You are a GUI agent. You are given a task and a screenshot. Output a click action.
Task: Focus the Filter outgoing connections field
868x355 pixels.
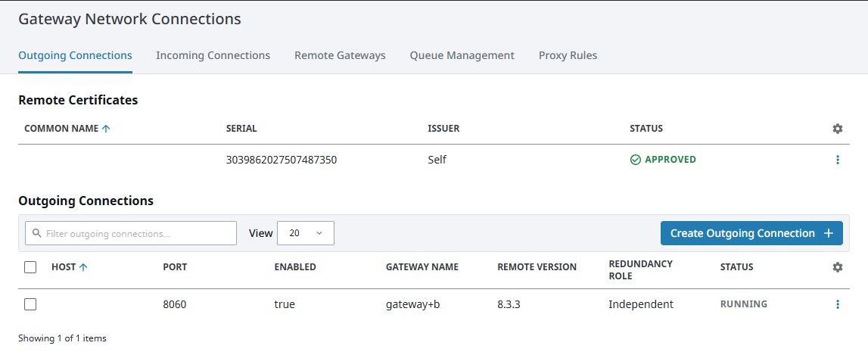131,233
